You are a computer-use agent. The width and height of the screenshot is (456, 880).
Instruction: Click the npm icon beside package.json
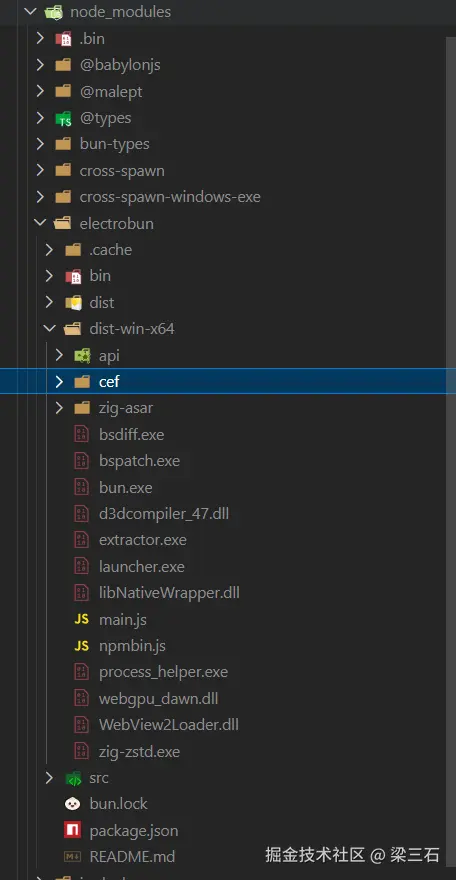pyautogui.click(x=72, y=831)
